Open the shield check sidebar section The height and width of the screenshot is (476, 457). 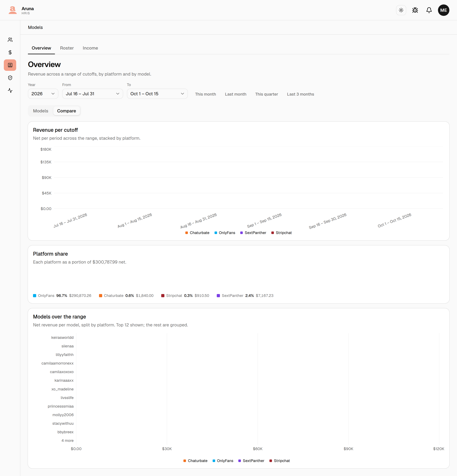click(10, 78)
